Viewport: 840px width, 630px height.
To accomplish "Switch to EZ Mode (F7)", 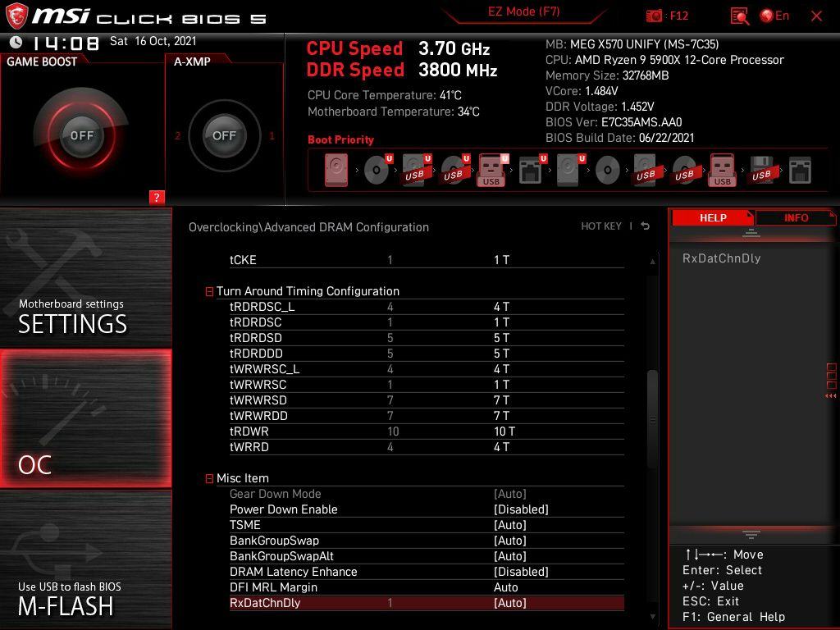I will click(x=523, y=11).
